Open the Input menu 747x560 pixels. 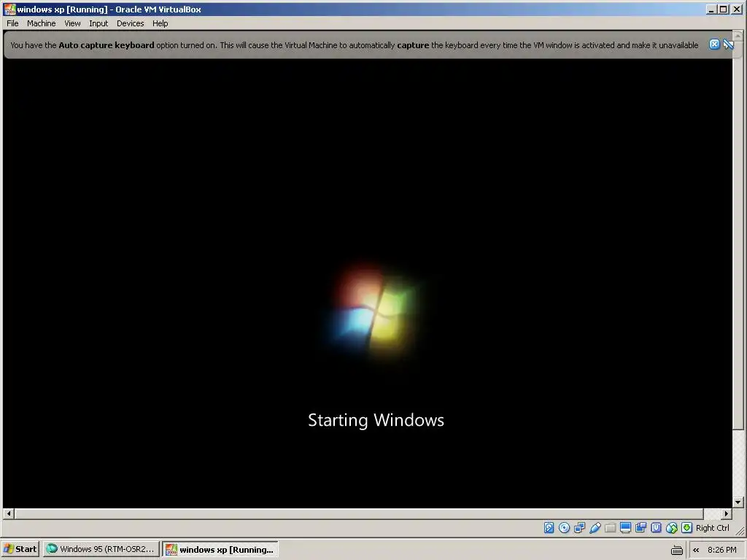[98, 23]
